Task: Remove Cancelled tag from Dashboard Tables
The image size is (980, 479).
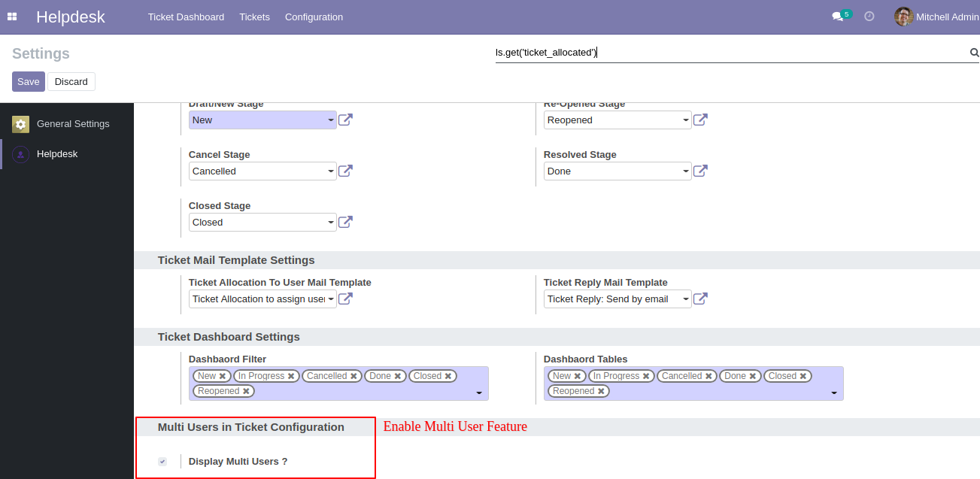Action: coord(708,376)
